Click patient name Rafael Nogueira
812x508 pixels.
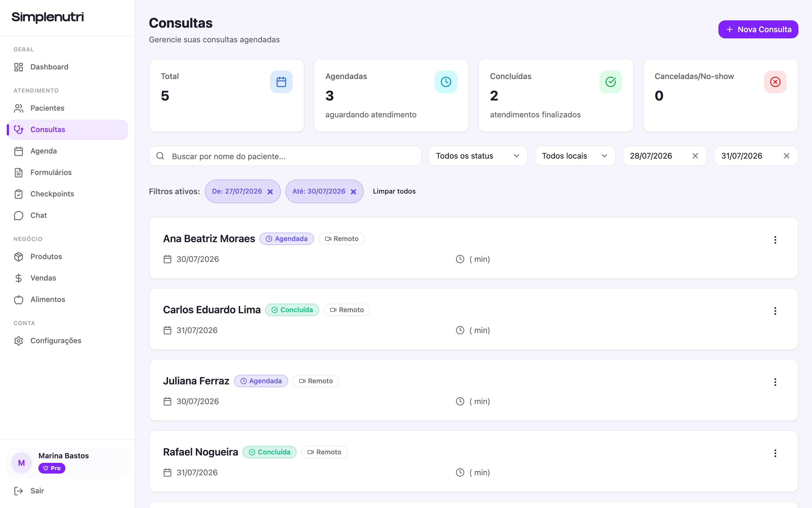(201, 452)
